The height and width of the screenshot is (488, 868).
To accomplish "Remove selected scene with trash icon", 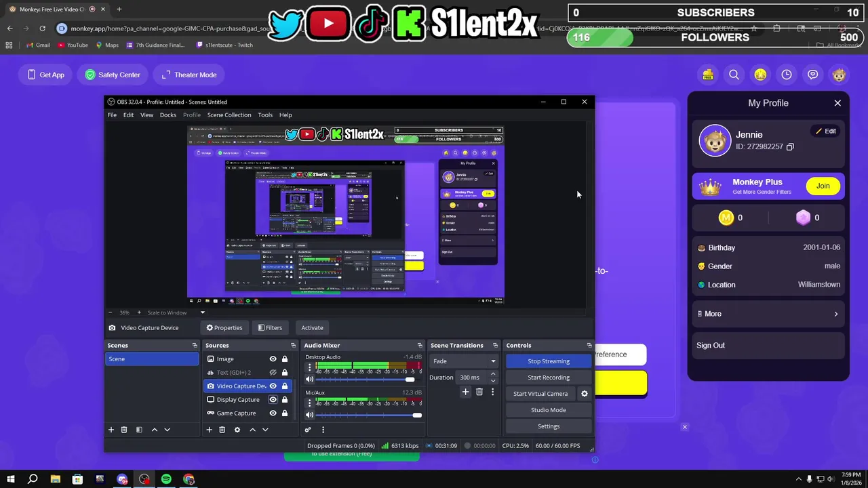I will tap(124, 430).
